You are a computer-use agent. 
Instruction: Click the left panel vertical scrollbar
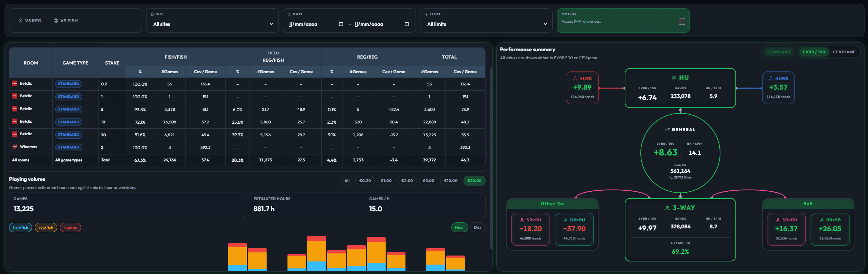[491, 158]
